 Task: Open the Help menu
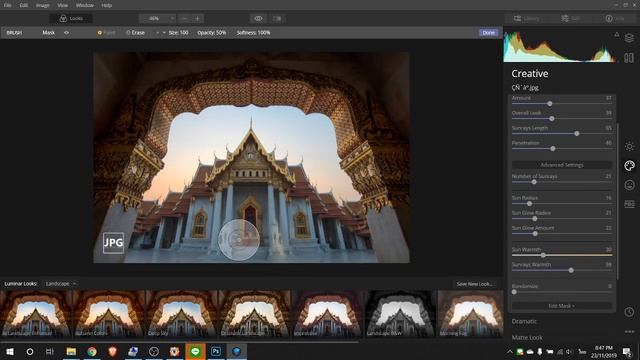[x=107, y=5]
